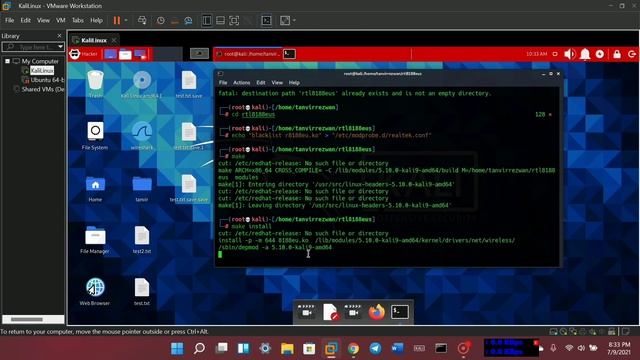Image resolution: width=640 pixels, height=360 pixels.
Task: Enter full screen mode icon
Action: coord(234,20)
